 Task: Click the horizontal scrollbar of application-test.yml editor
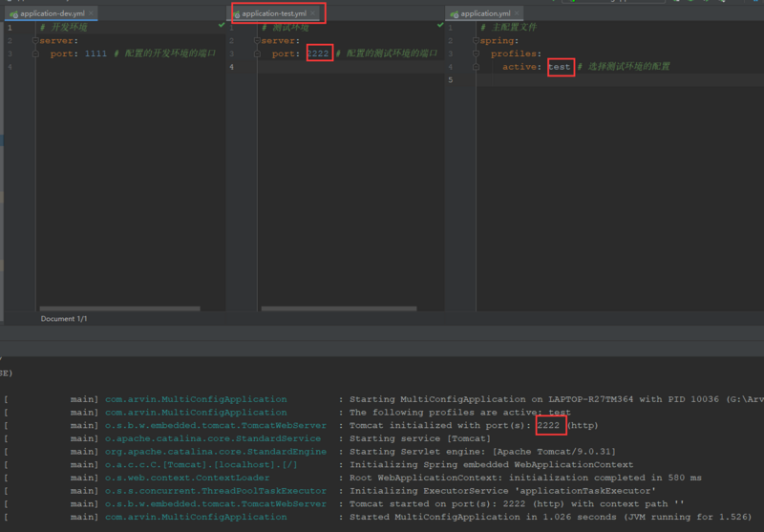339,309
